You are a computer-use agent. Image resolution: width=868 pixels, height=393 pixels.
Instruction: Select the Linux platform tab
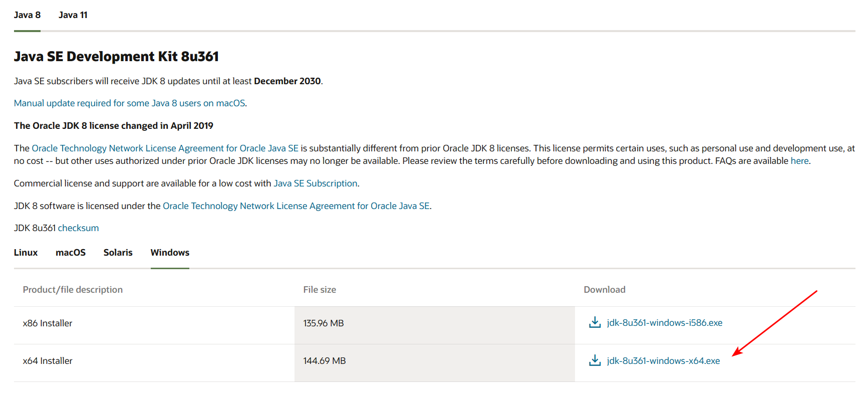pos(26,253)
